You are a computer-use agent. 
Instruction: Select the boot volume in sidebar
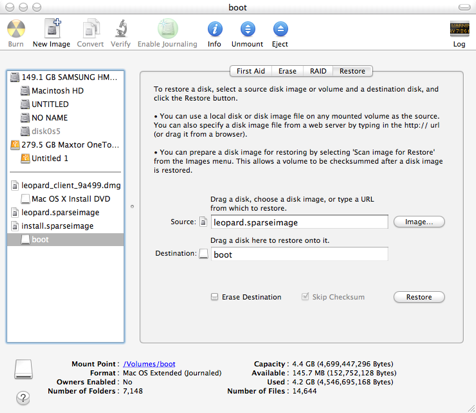click(65, 240)
